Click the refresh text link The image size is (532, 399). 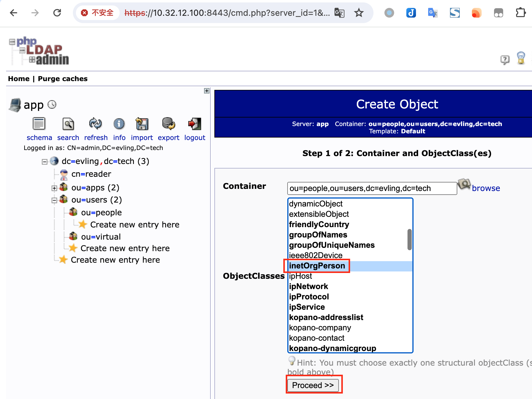click(x=96, y=138)
